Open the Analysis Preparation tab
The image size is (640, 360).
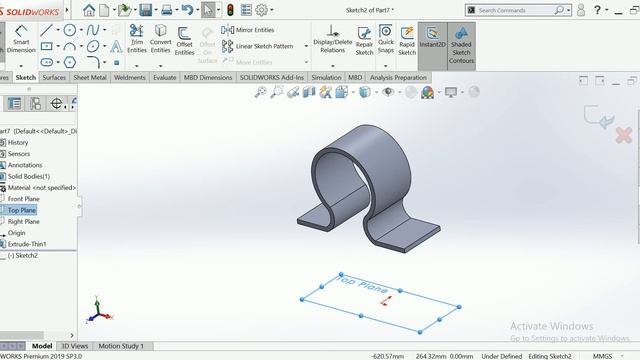point(398,78)
